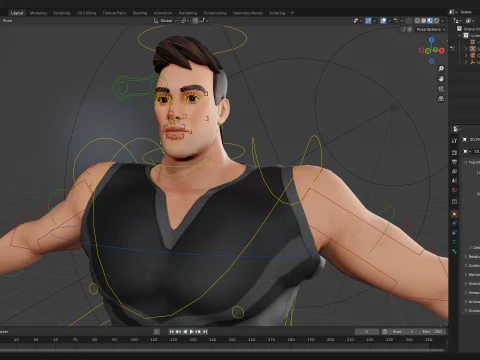480x360 pixels.
Task: Switch to the Shading workspace tab
Action: [x=140, y=13]
